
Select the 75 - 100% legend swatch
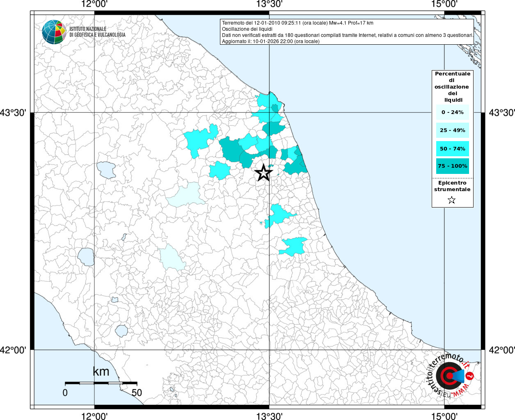coord(452,166)
